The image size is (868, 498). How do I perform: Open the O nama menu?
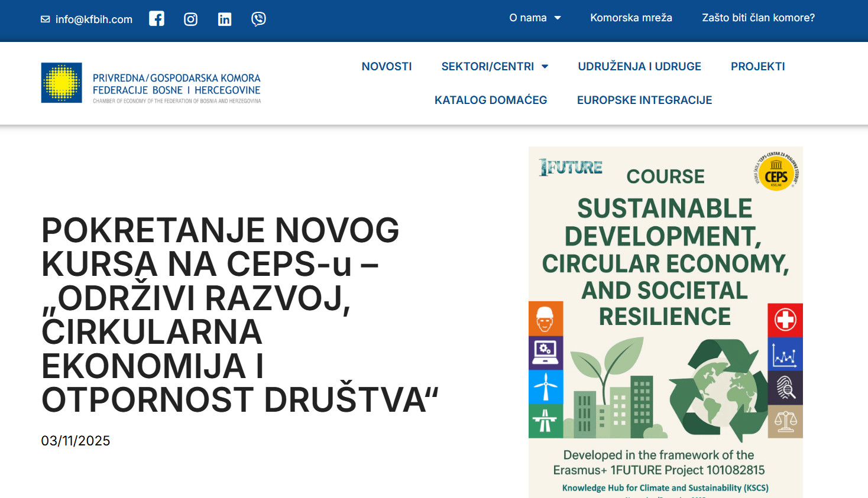(x=527, y=18)
